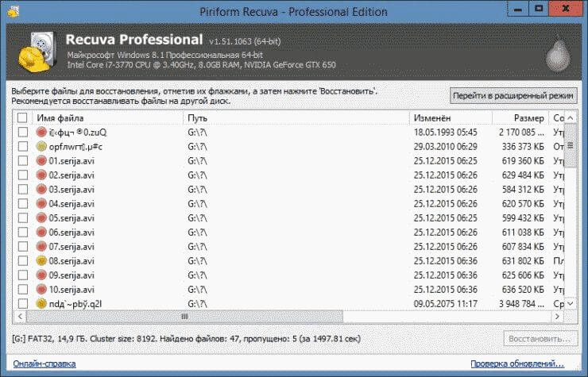Click the red status dot for 10.serija.avi
Screen dimensions: 588x377
tap(41, 290)
